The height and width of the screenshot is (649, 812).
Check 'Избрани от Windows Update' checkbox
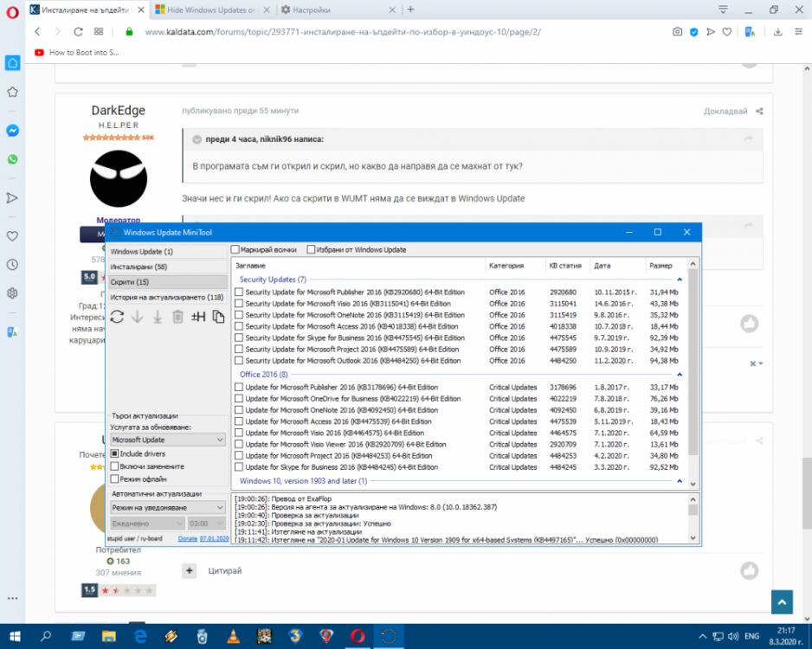pyautogui.click(x=311, y=250)
